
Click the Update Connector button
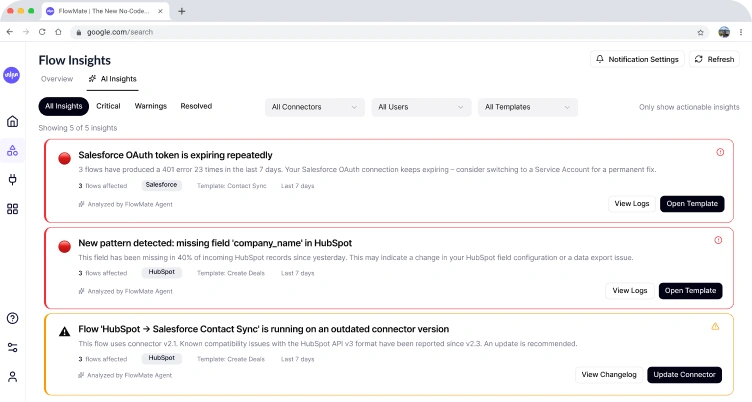684,375
